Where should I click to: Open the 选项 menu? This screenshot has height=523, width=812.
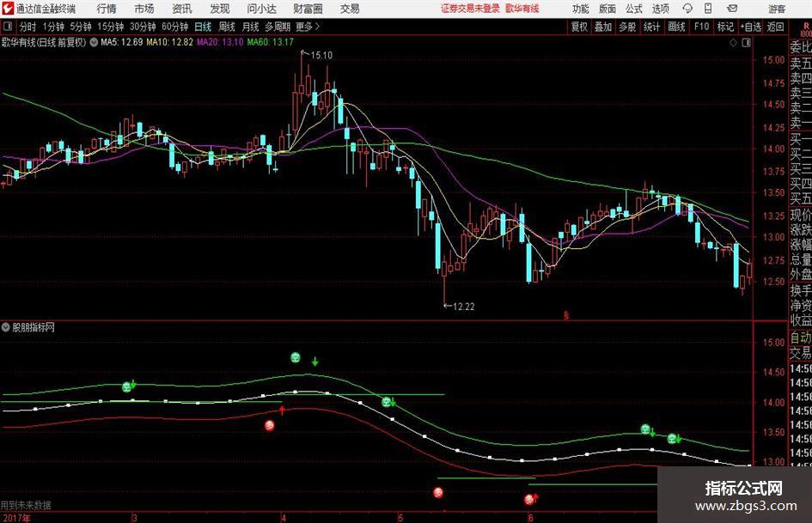tap(660, 9)
